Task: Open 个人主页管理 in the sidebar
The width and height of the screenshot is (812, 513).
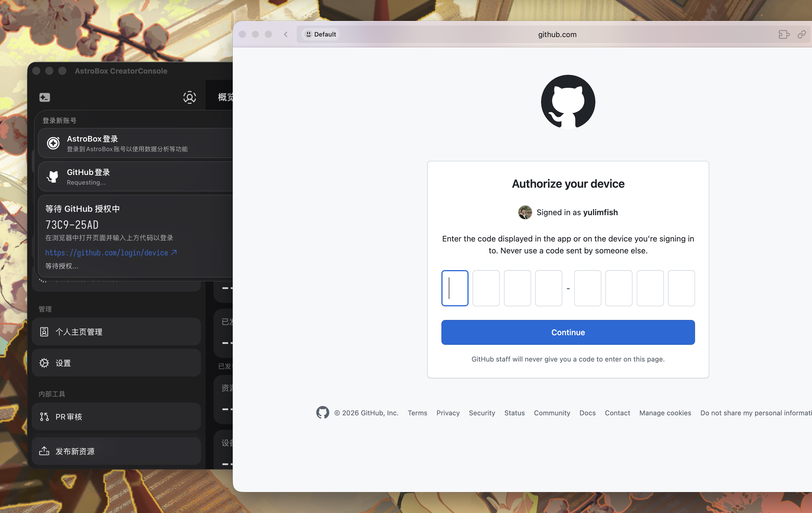Action: click(116, 332)
